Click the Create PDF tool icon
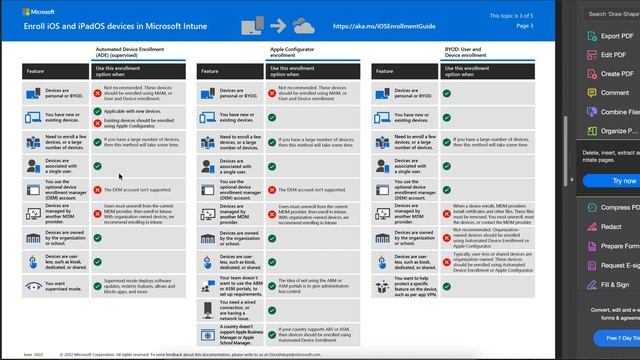The height and width of the screenshot is (360, 640). [592, 74]
